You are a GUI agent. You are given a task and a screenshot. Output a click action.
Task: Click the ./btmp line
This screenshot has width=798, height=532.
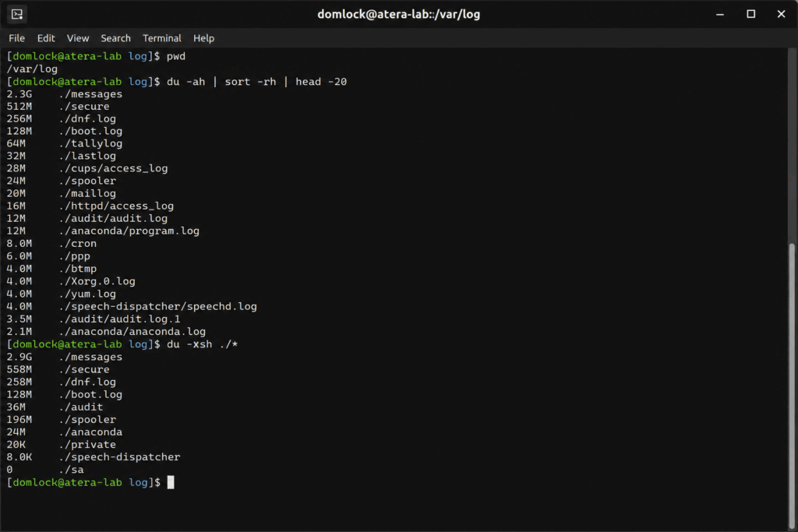[51, 269]
